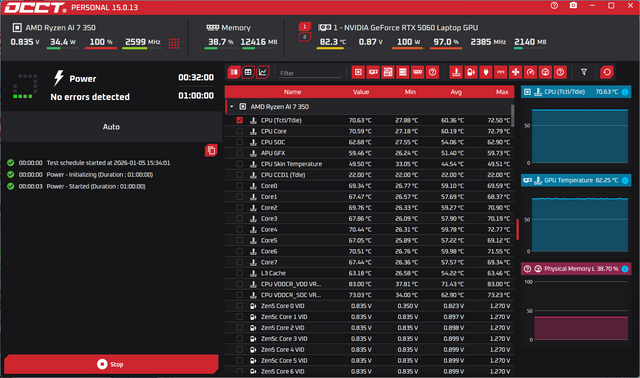
Task: Sort sensors by the Value column header
Action: [361, 92]
